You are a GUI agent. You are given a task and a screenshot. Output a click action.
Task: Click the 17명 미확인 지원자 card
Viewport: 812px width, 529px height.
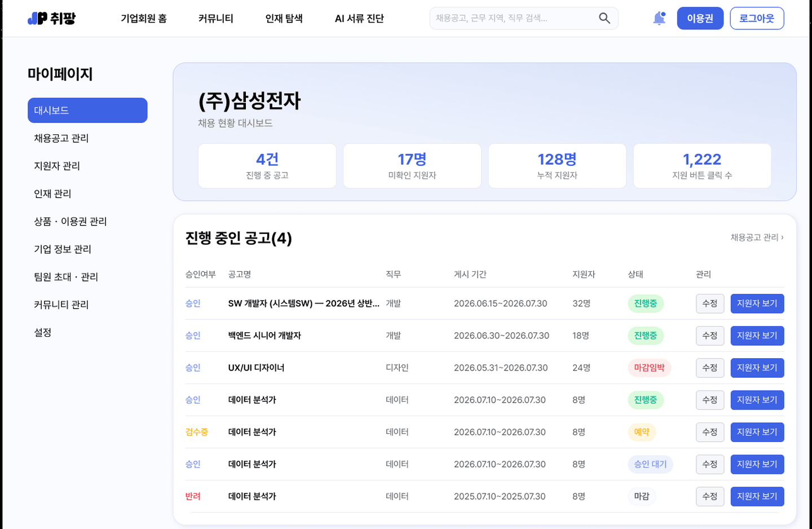[412, 166]
